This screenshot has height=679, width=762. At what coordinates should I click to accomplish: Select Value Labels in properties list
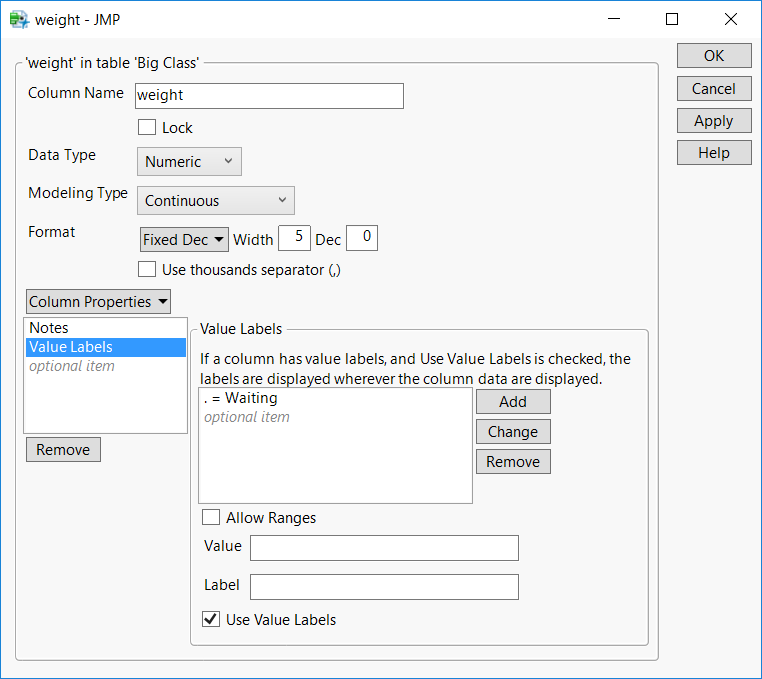click(71, 347)
